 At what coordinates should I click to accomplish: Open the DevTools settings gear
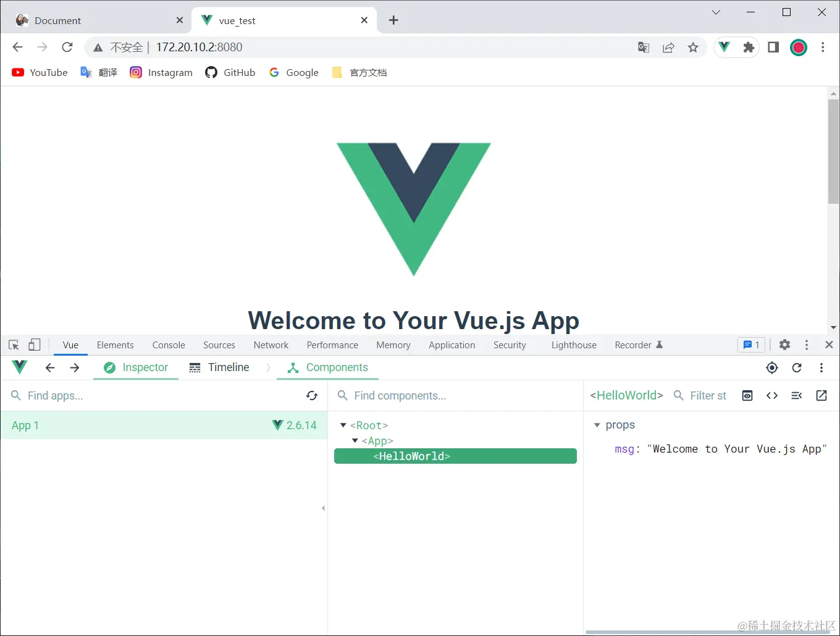784,345
